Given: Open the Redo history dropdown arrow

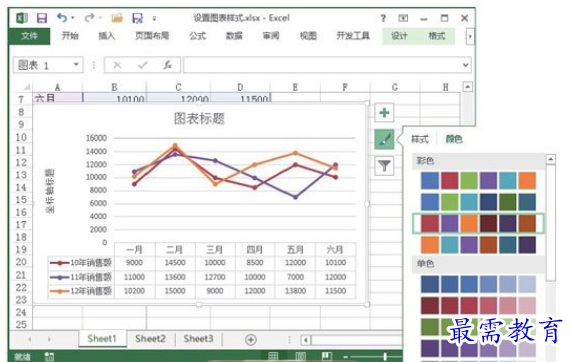Looking at the screenshot, I should [100, 17].
